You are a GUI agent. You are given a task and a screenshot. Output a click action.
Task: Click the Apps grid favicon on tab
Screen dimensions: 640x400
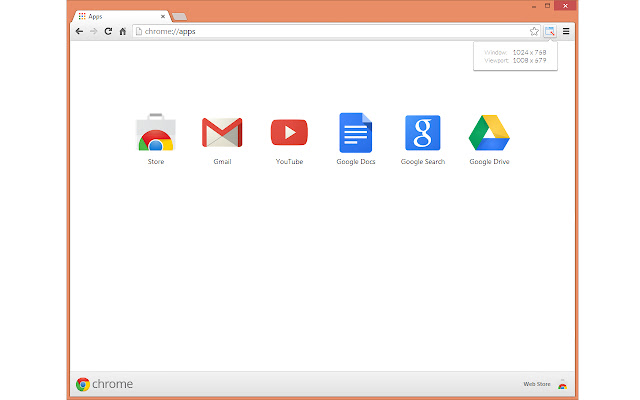[82, 16]
